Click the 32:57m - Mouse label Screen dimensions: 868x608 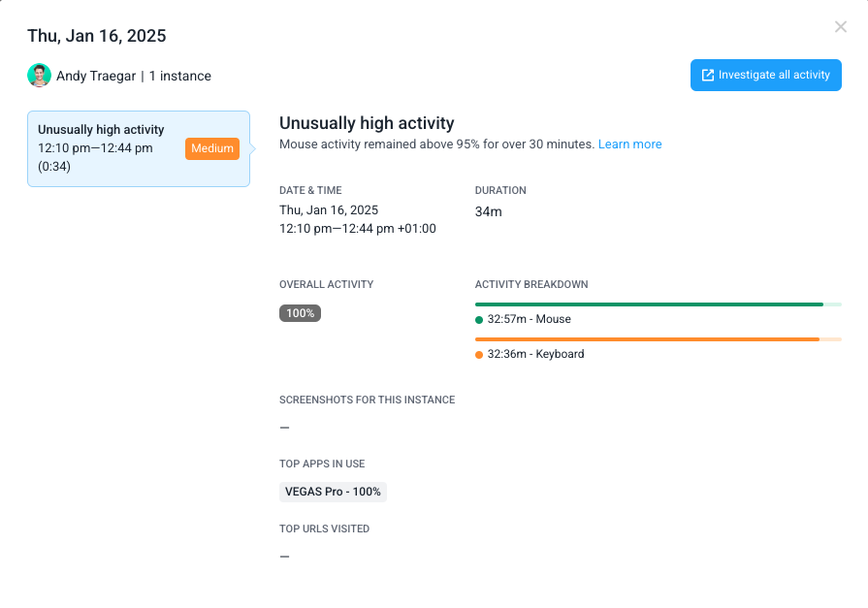529,319
